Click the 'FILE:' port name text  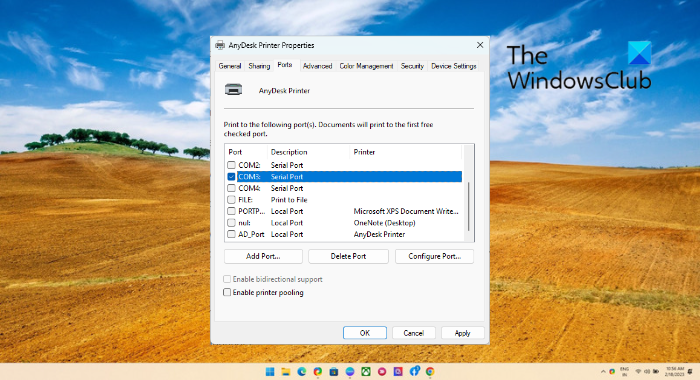245,200
